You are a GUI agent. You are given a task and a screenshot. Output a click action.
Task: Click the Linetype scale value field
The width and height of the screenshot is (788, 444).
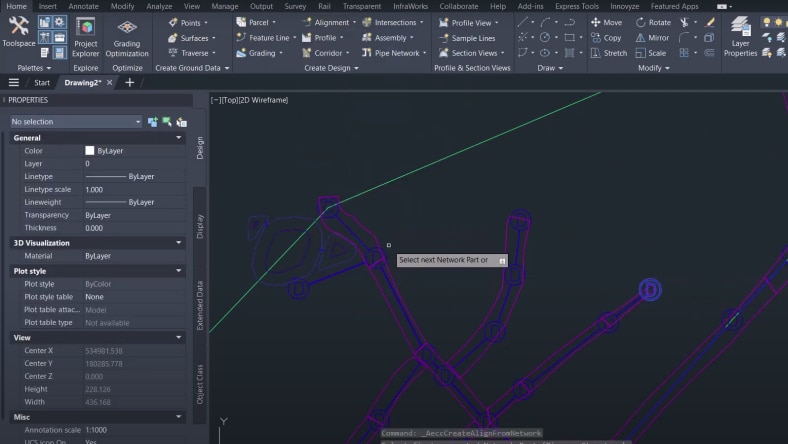(134, 190)
